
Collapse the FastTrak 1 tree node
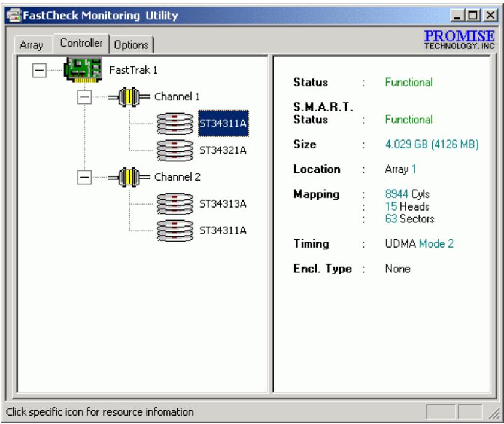pos(40,70)
